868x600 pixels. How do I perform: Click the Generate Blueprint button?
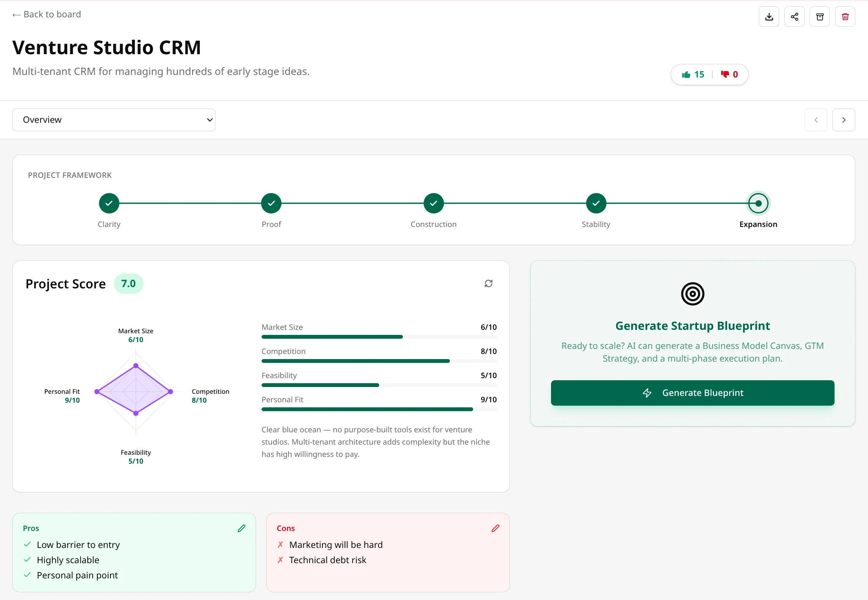(x=692, y=393)
